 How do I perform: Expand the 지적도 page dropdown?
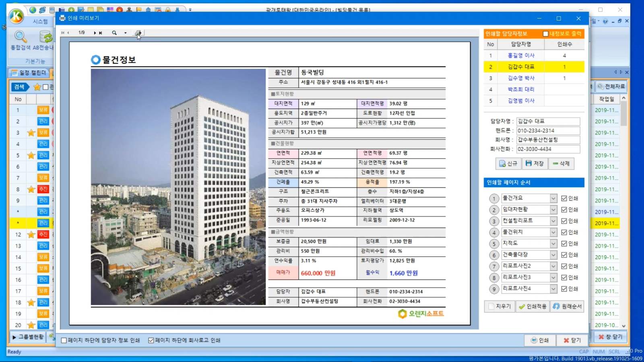[553, 244]
